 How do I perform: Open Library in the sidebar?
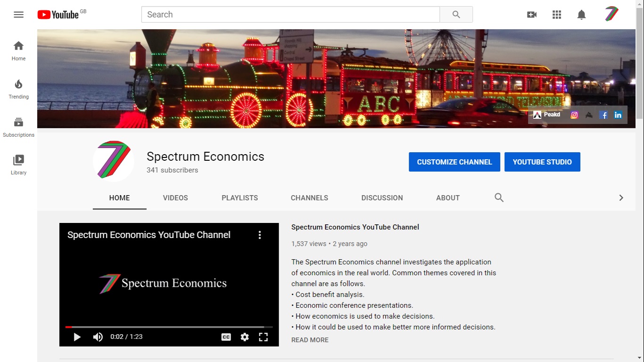(x=18, y=165)
